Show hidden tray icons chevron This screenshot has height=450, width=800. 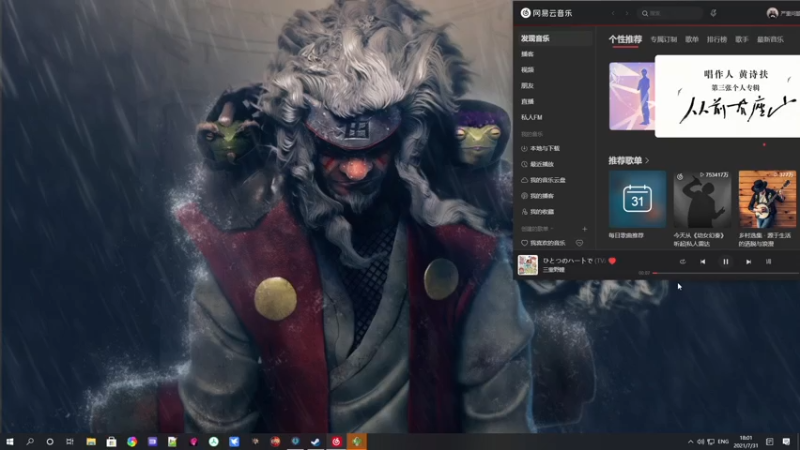coord(690,442)
